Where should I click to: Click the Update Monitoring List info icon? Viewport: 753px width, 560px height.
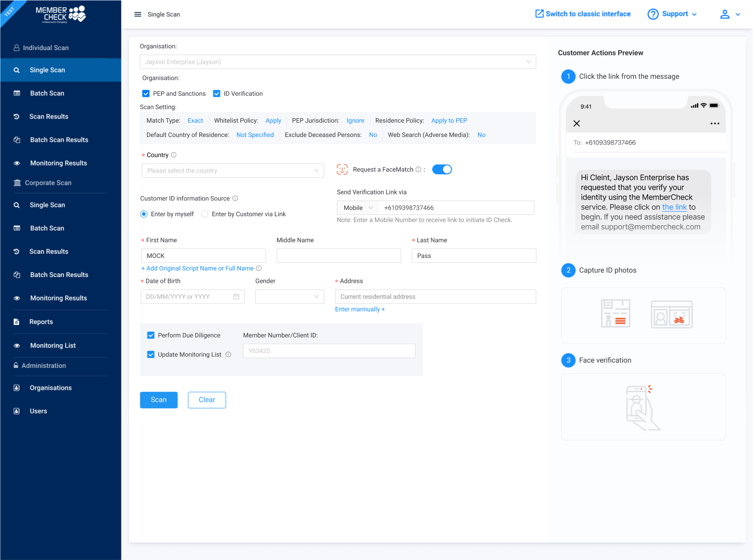click(228, 355)
